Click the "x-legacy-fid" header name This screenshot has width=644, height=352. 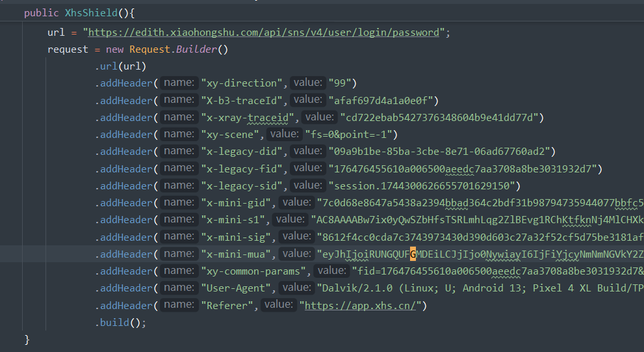(242, 169)
